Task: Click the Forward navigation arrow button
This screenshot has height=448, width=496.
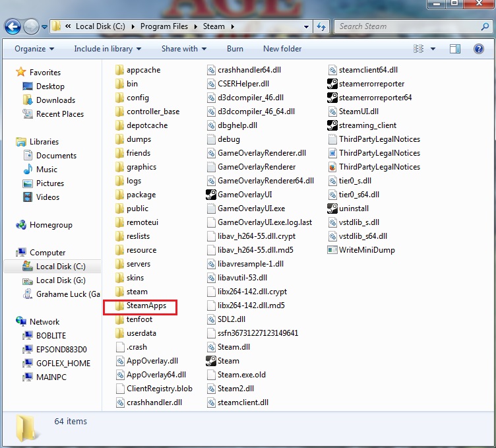Action: point(31,26)
